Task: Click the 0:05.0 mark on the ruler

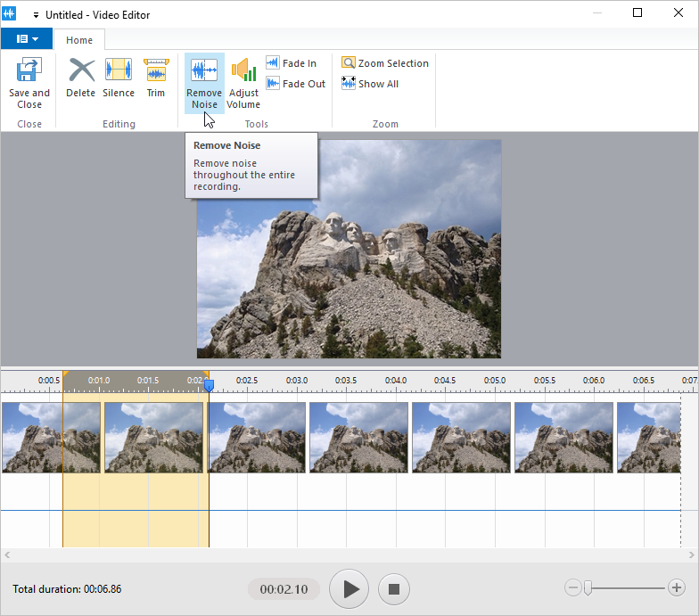Action: [x=495, y=380]
